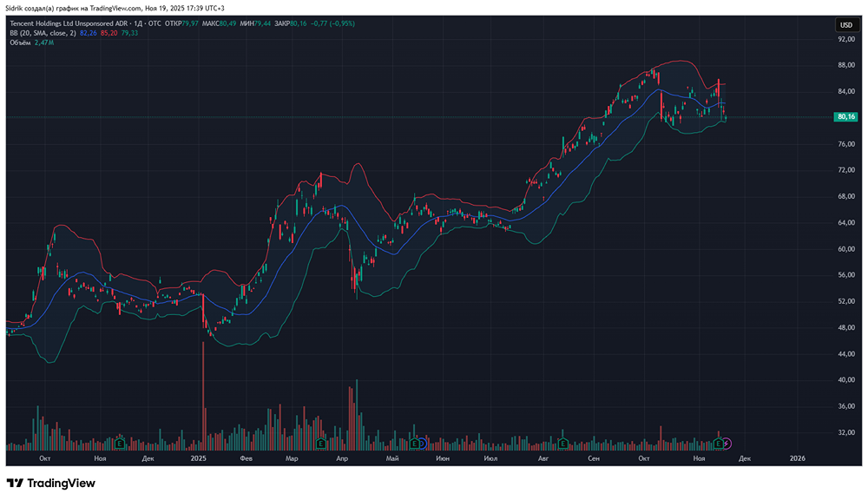Click the pink lightning event icon on timeline
This screenshot has height=500, width=868.
tap(727, 444)
